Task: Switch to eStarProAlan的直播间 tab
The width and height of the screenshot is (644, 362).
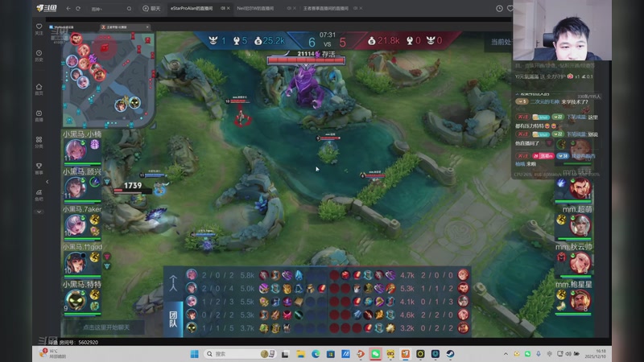Action: coord(192,8)
